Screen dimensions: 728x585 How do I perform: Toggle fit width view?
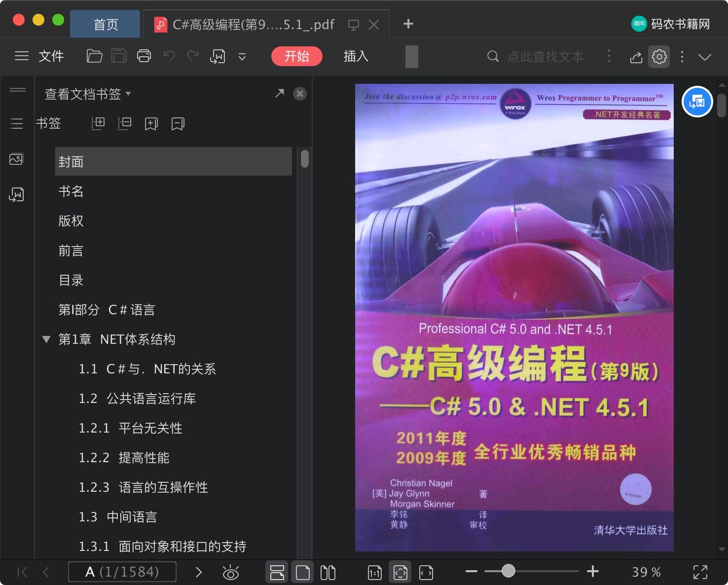[x=426, y=572]
